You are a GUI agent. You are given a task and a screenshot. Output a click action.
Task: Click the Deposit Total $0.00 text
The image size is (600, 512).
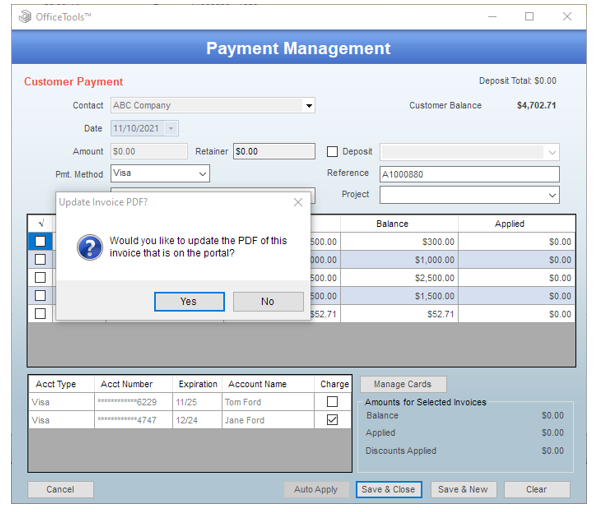(x=518, y=81)
